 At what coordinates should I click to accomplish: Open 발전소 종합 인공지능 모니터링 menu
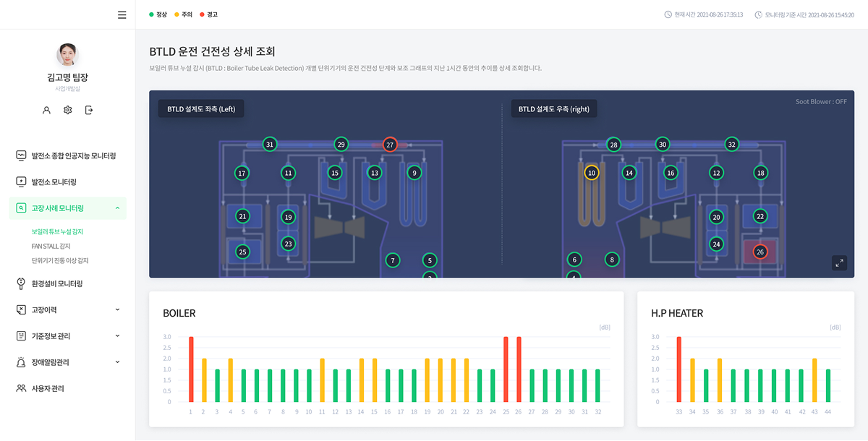click(x=73, y=155)
